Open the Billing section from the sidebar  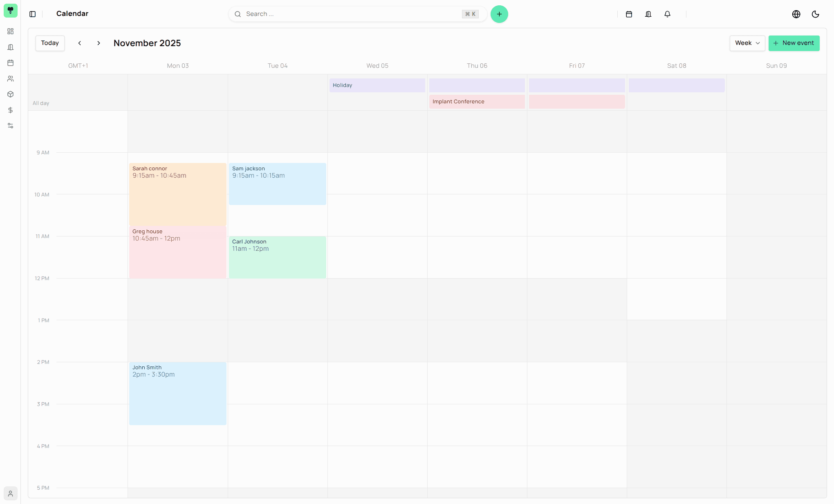pyautogui.click(x=11, y=110)
